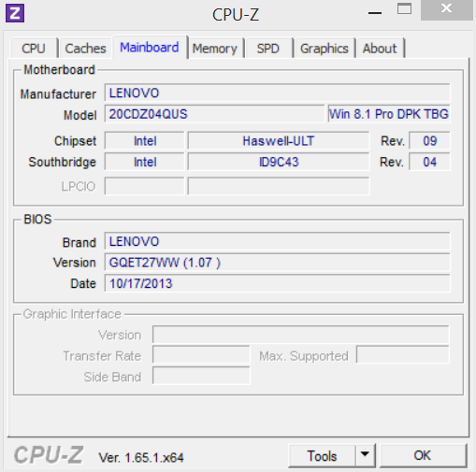This screenshot has height=472, width=476.
Task: Show the Graphics tab
Action: 325,49
